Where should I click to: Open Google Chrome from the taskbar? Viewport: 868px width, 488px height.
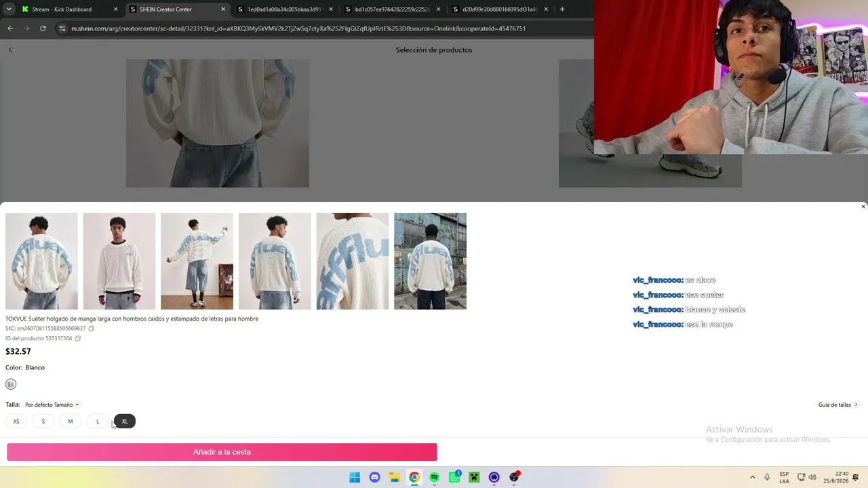[414, 477]
